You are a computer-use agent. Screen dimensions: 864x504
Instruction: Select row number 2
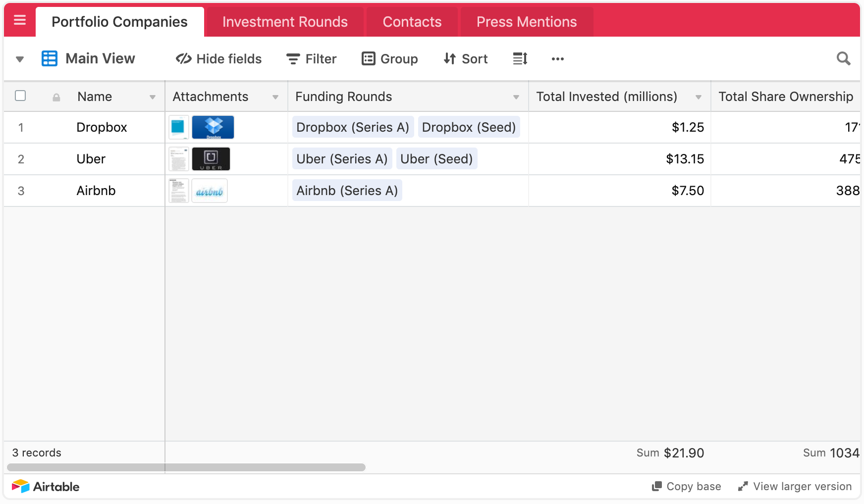(x=21, y=159)
